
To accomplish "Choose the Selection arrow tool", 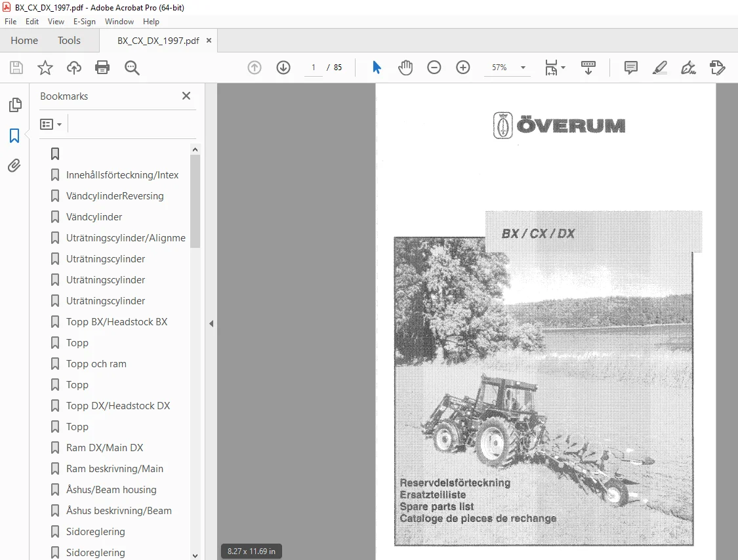I will tap(377, 68).
